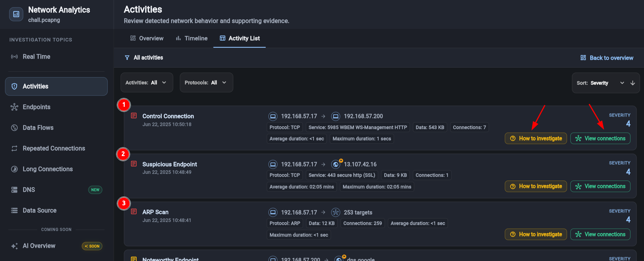Select Activities in the sidebar

56,86
